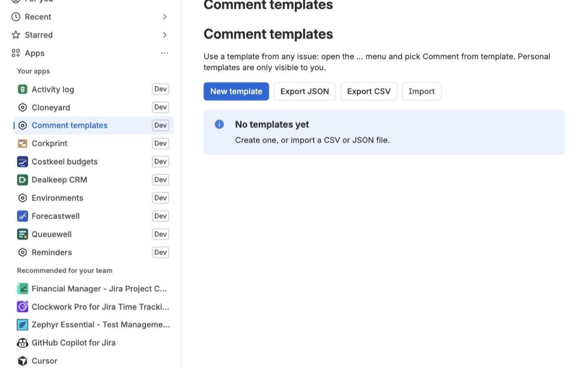Click the Recent clock icon
Viewport: 588px width, 368px height.
[x=16, y=17]
